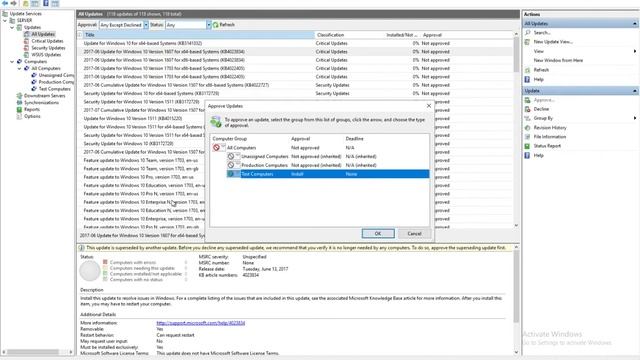
Task: Click the Status Report icon in Actions
Action: click(x=527, y=146)
